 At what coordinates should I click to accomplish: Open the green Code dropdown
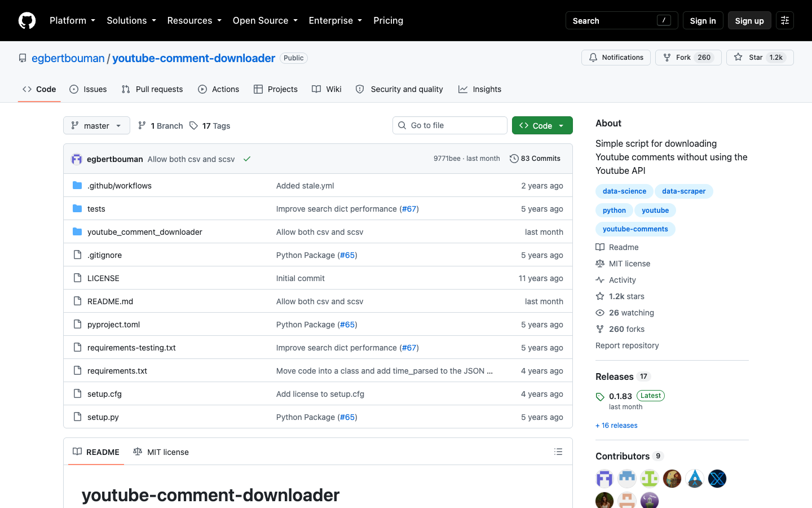(542, 125)
